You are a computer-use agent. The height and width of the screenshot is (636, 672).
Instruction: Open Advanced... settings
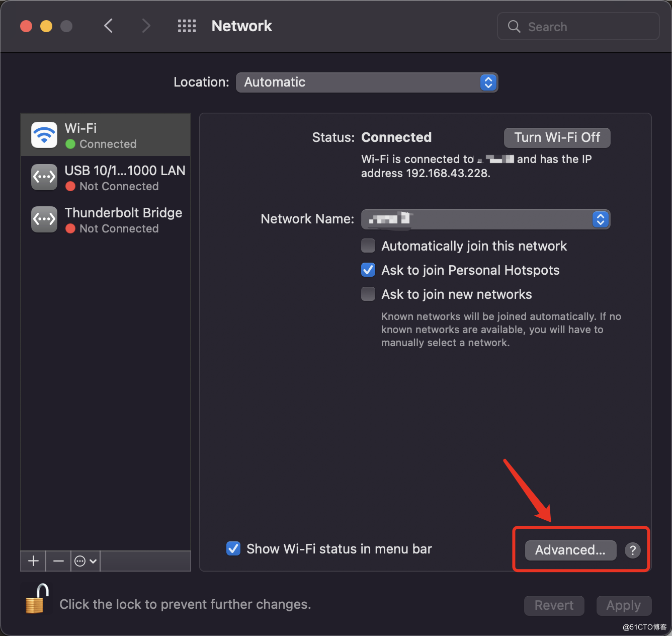[570, 550]
